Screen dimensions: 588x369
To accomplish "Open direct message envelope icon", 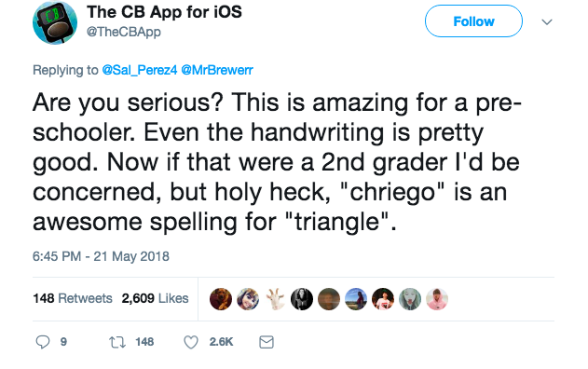I will [267, 342].
